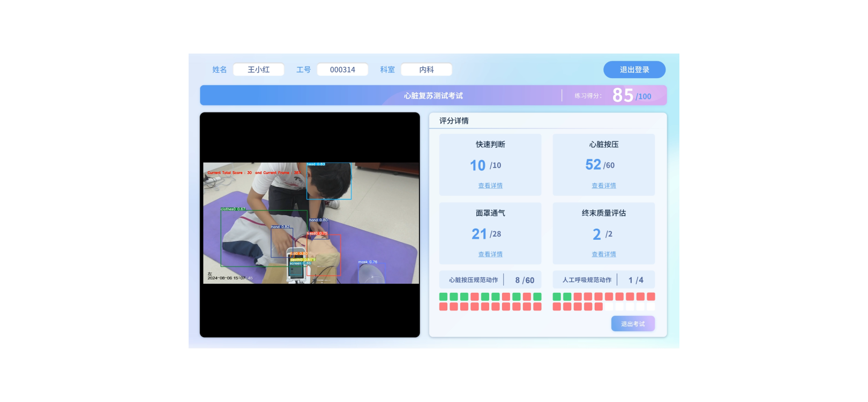
Task: Click the 心脏复苏测试考试 title banner
Action: pyautogui.click(x=433, y=96)
